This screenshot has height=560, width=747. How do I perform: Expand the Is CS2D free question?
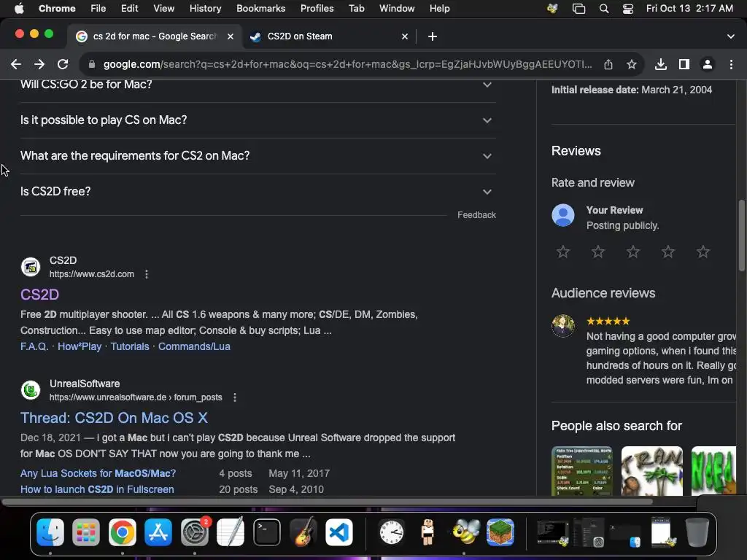coord(258,192)
